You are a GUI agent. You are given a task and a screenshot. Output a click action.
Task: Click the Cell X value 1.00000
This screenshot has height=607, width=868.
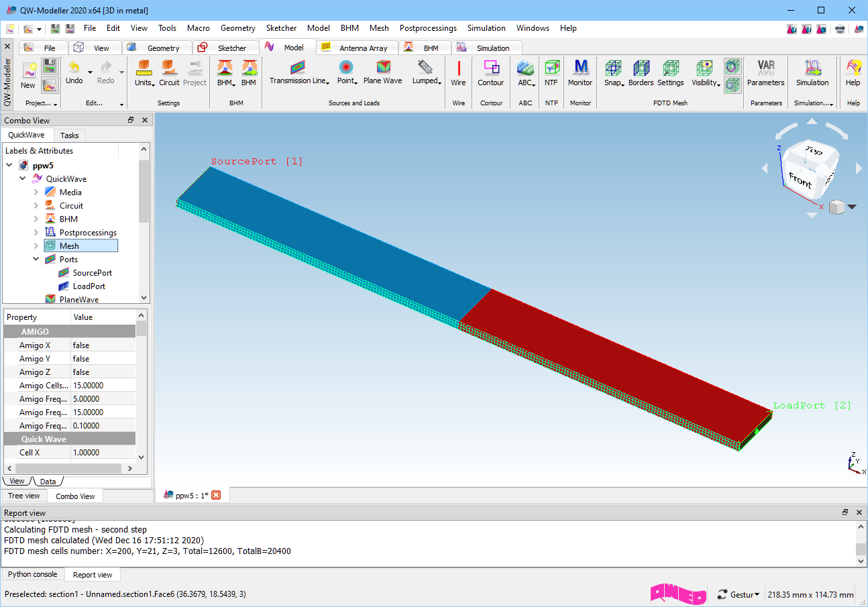tap(103, 453)
